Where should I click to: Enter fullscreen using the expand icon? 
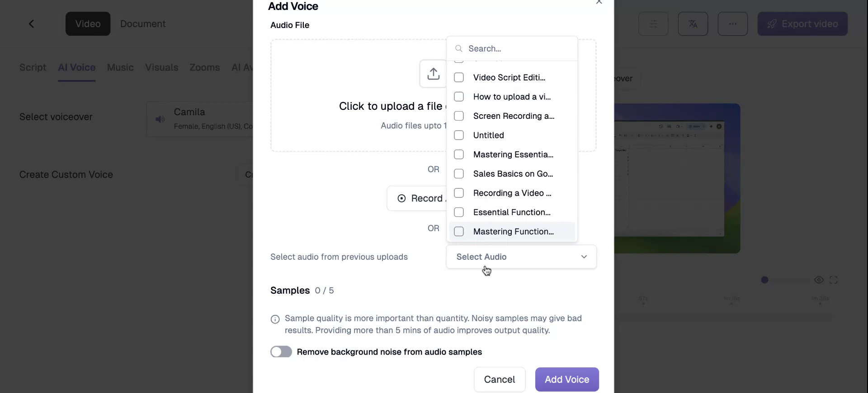pos(834,280)
